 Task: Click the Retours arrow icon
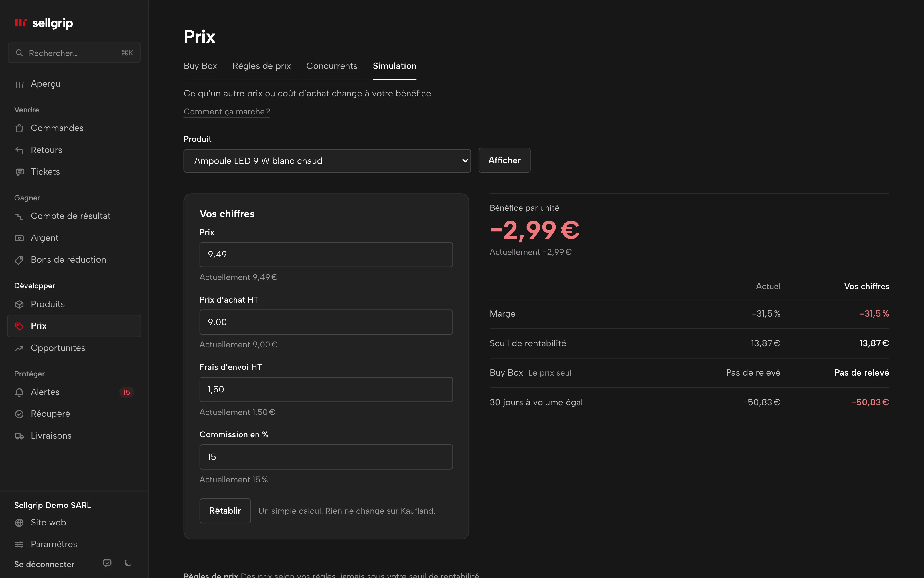point(19,150)
